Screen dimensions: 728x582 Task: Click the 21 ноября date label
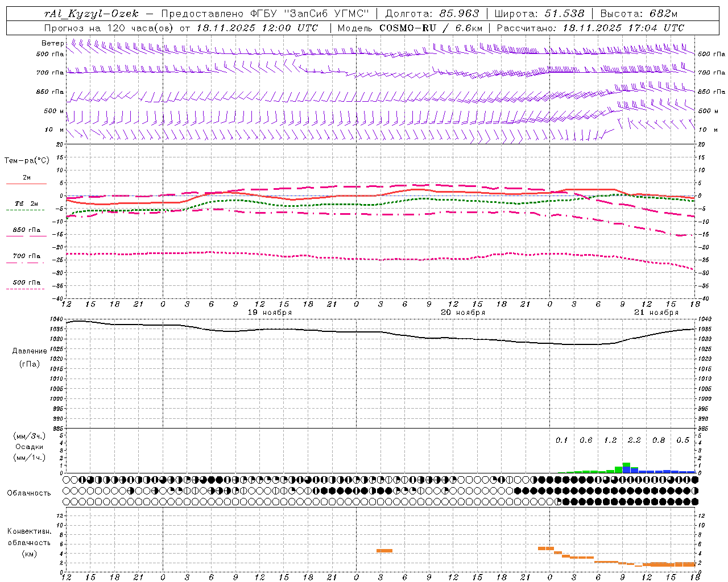tap(656, 313)
